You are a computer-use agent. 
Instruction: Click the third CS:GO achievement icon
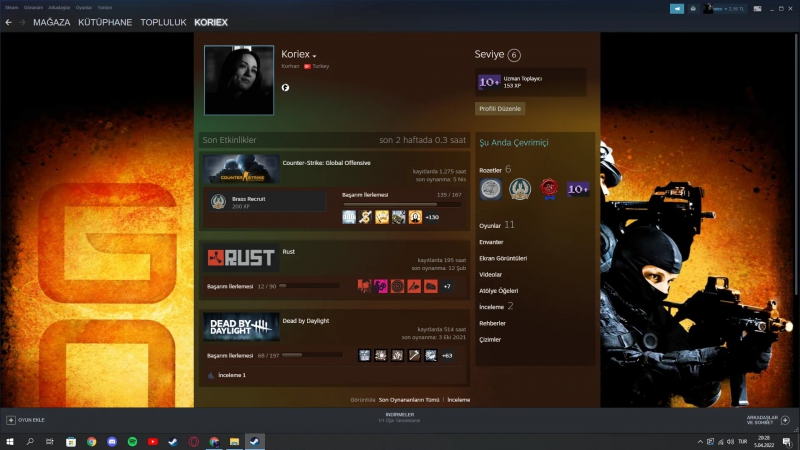click(382, 217)
